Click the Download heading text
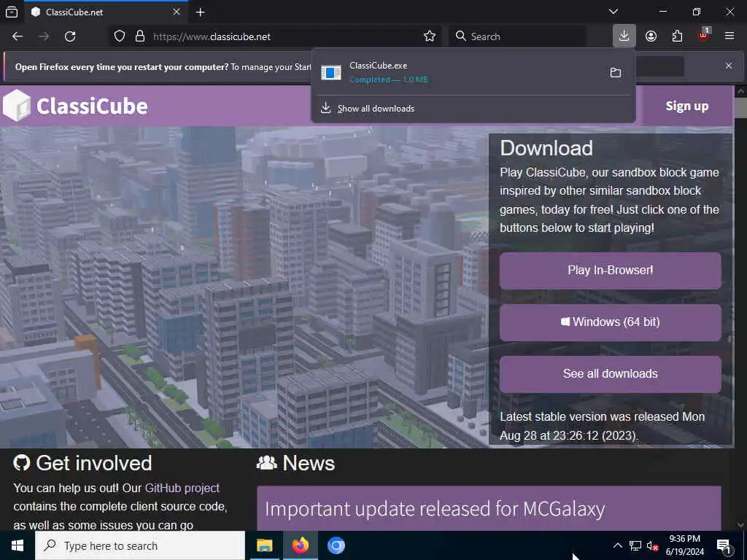Image resolution: width=747 pixels, height=560 pixels. click(x=546, y=148)
